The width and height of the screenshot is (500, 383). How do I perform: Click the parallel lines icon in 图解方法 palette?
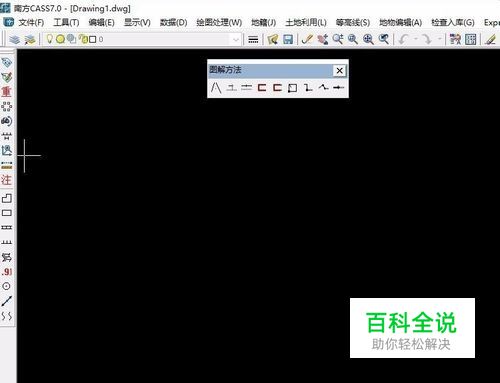(x=247, y=88)
